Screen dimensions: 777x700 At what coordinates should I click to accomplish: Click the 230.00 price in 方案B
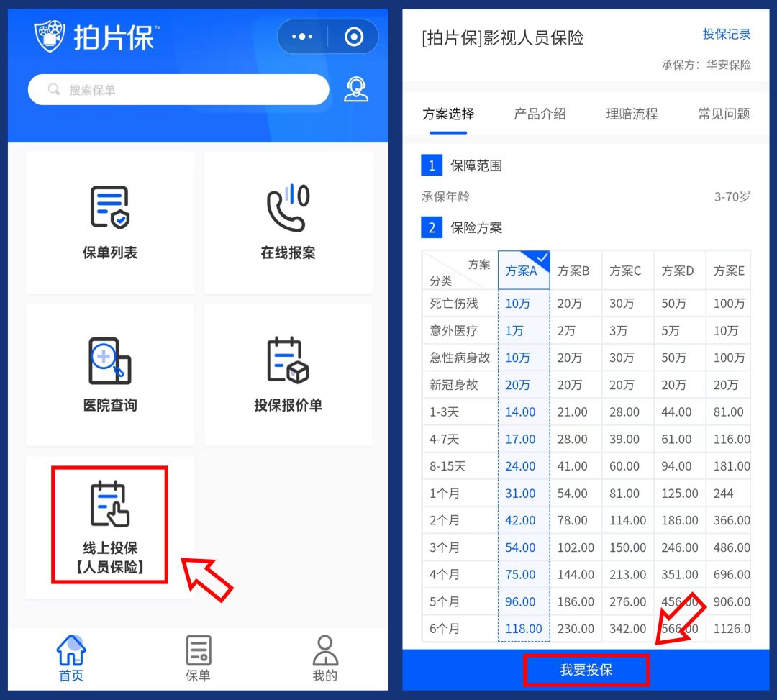(x=576, y=629)
